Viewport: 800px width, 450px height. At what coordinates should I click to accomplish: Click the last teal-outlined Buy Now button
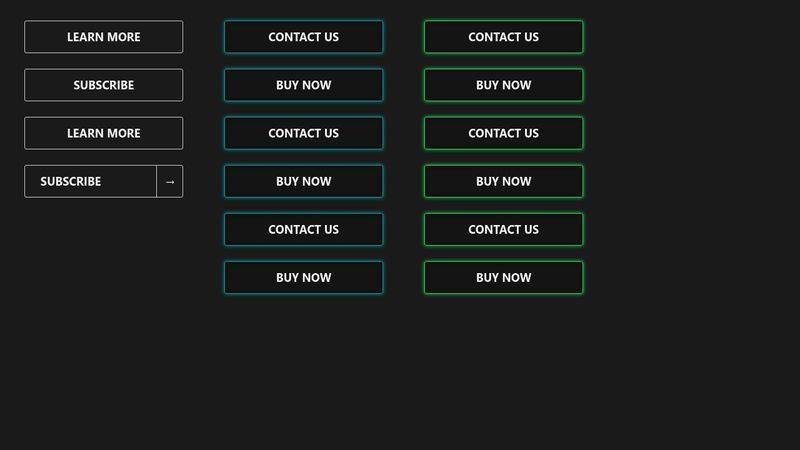click(303, 277)
